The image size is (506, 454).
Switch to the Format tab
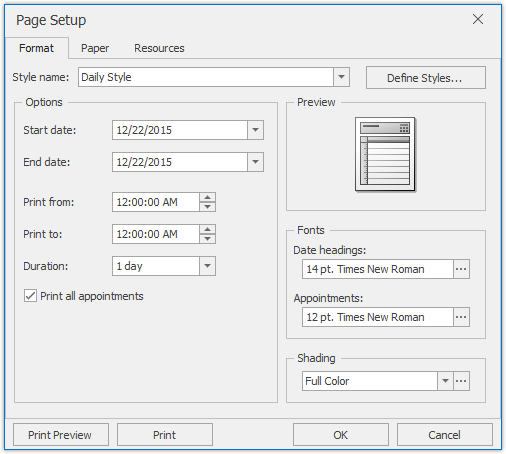37,48
